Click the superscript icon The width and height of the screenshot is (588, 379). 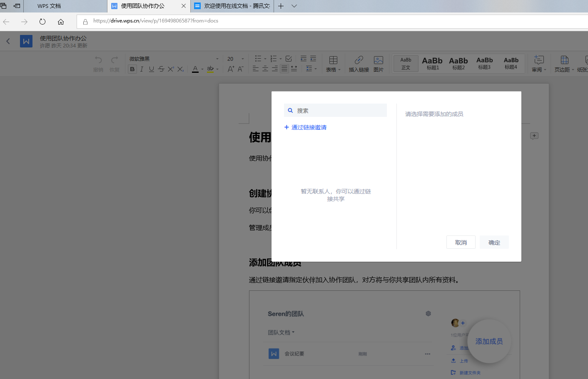click(x=171, y=69)
